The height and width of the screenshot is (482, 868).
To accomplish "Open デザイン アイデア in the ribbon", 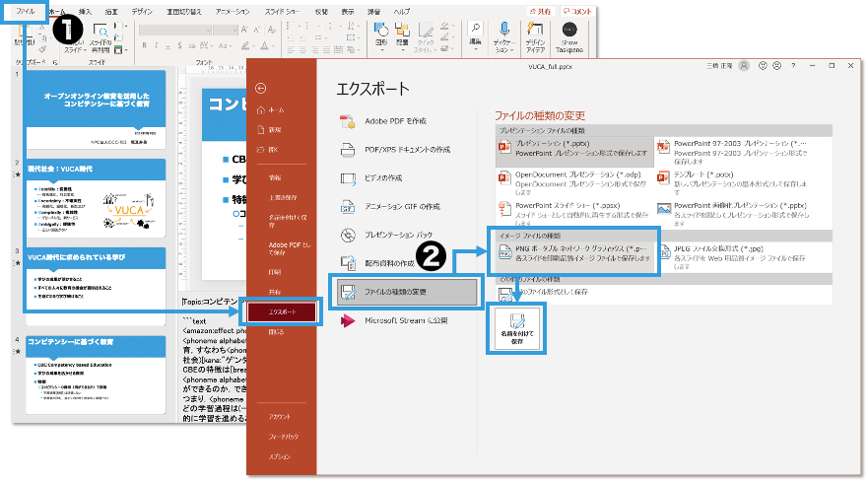I will pos(535,32).
